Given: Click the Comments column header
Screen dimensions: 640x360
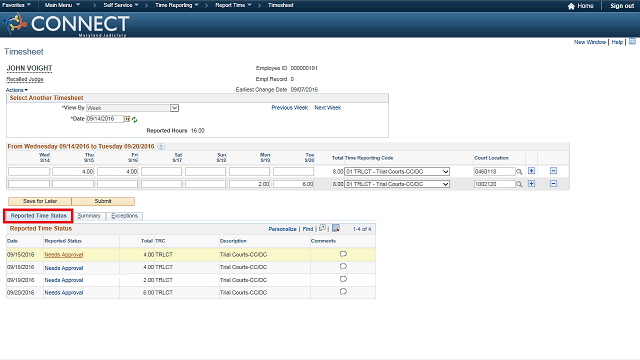Looking at the screenshot, I should [323, 241].
